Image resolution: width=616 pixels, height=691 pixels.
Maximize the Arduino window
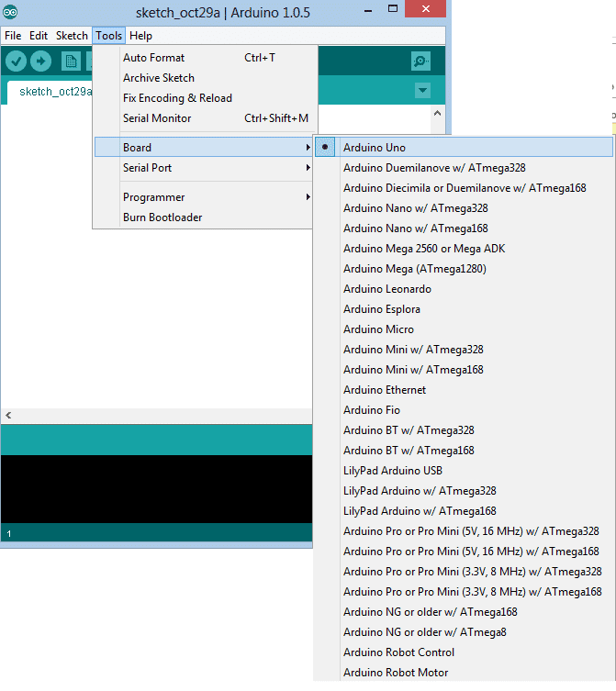tap(393, 9)
